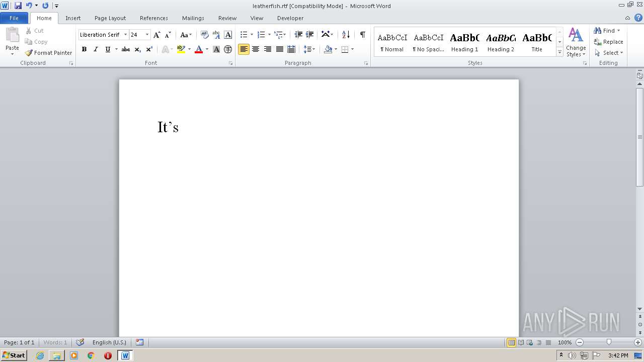Switch to the References tab
The height and width of the screenshot is (362, 644).
point(154,18)
